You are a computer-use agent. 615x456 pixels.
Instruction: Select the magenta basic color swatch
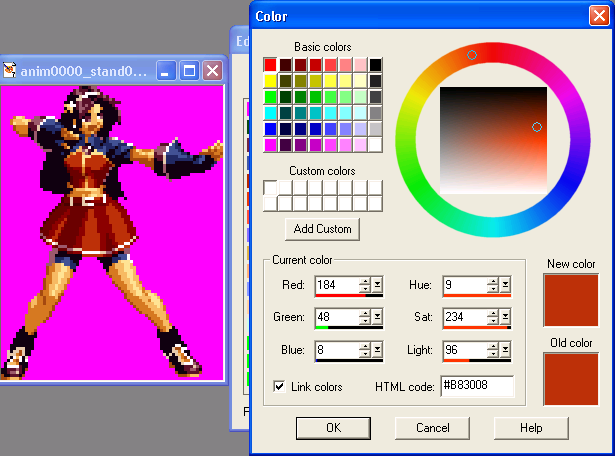pos(270,145)
